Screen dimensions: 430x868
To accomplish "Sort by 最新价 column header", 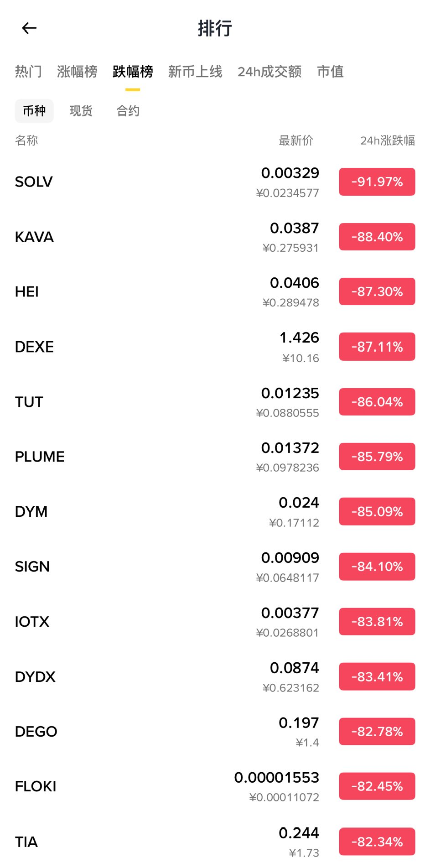I will 296,140.
